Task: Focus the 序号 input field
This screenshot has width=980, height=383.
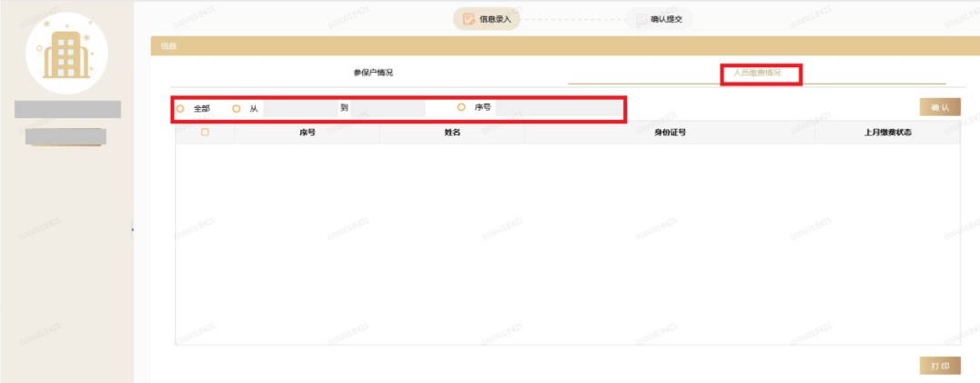Action: [558, 109]
